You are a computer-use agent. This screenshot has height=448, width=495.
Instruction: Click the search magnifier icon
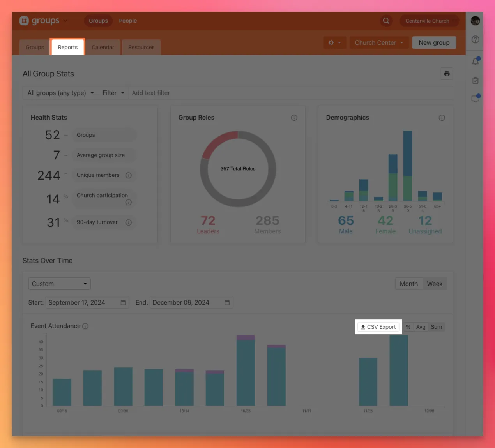coord(386,21)
